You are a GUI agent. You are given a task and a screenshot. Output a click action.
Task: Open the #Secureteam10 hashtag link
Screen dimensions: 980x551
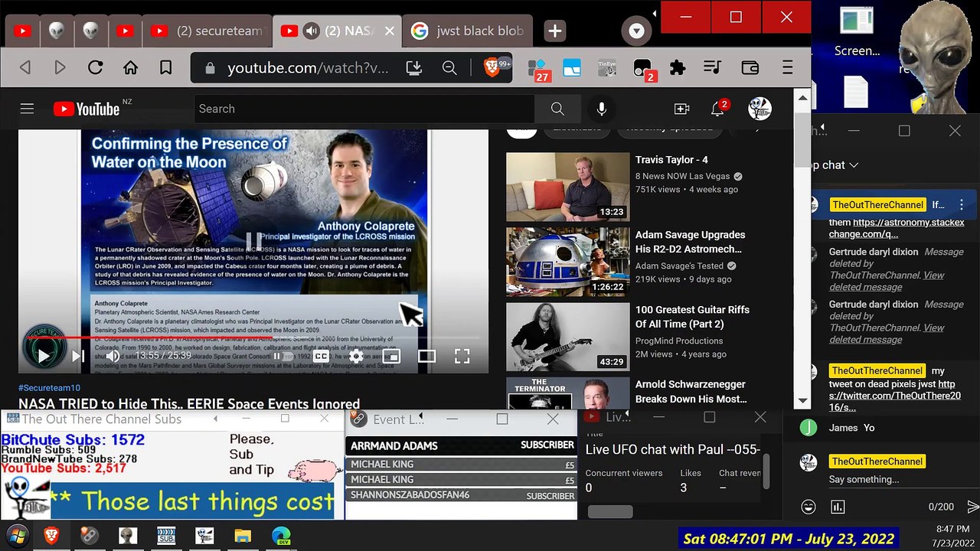tap(49, 388)
